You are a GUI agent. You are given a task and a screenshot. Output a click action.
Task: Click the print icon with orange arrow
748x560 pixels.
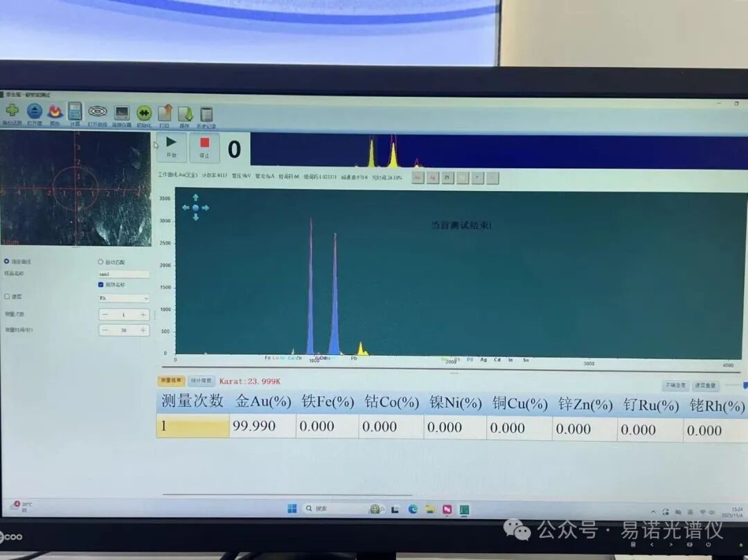point(165,114)
